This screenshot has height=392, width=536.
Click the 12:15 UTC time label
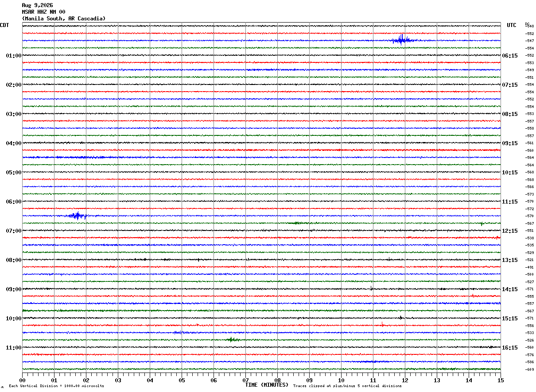click(509, 231)
